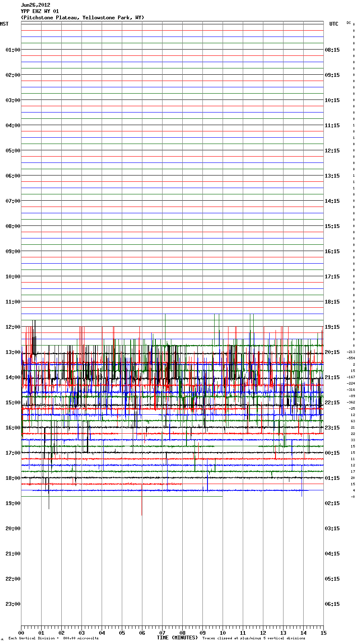Image resolution: width=357 pixels, height=644 pixels.
Task: Click the DC offset value '-89'
Action: point(352,396)
